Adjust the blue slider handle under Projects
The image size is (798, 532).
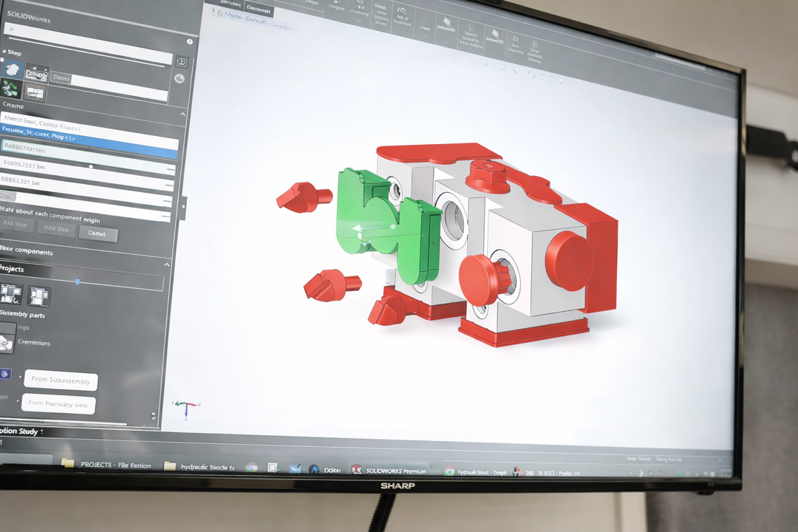tap(78, 282)
